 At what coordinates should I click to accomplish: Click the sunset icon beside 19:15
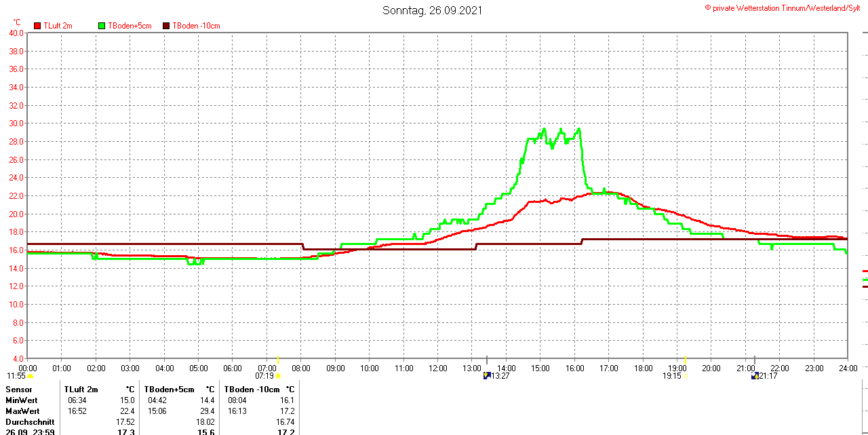(x=685, y=376)
